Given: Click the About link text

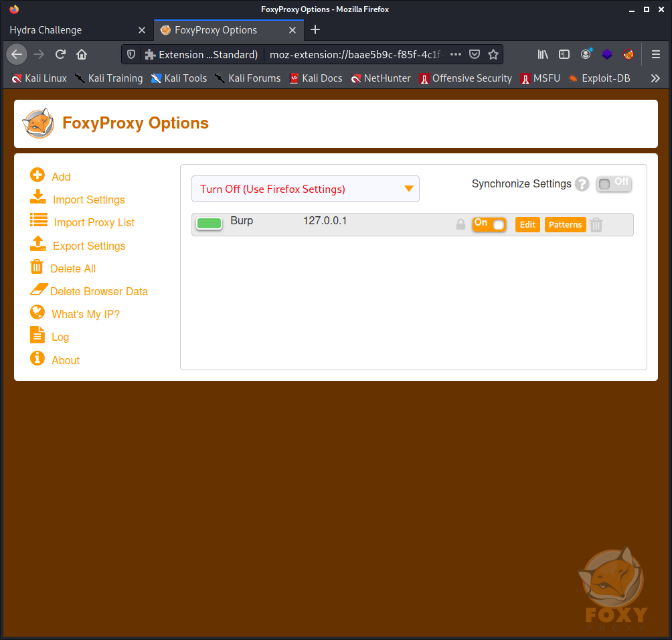Looking at the screenshot, I should 66,361.
